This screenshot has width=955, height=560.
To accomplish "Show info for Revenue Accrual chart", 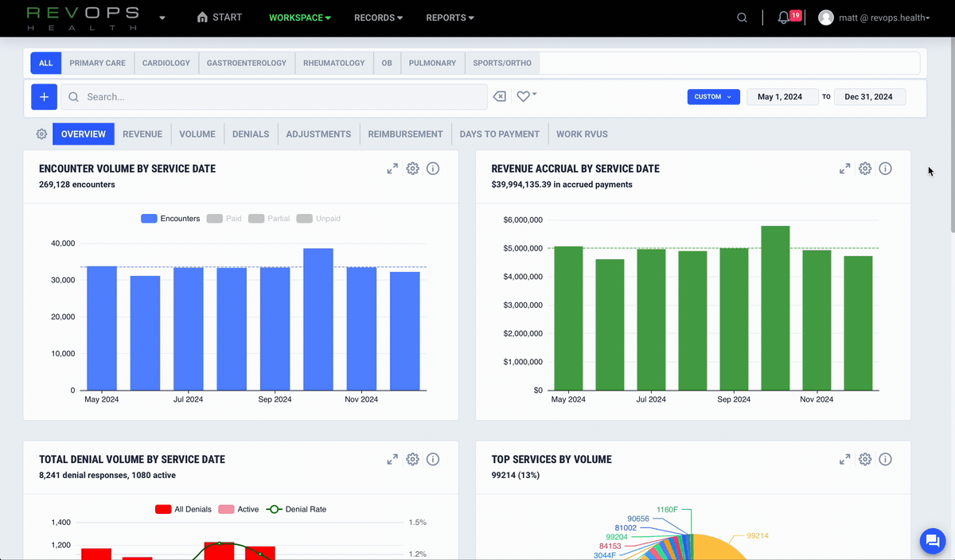I will (886, 169).
